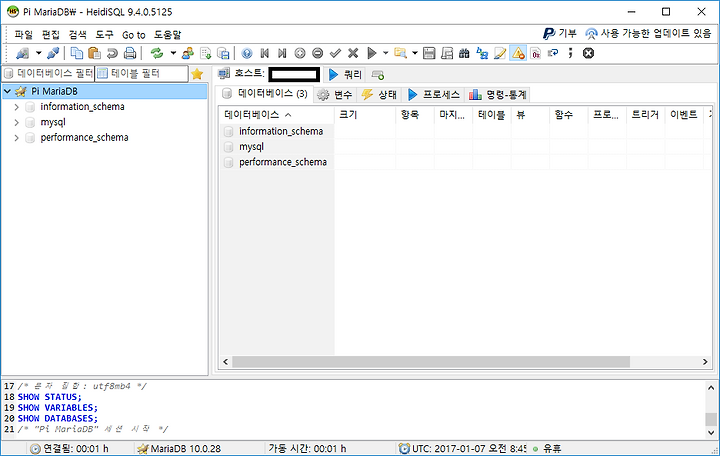Expand performance_schema in the tree
The width and height of the screenshot is (720, 456).
coord(17,138)
